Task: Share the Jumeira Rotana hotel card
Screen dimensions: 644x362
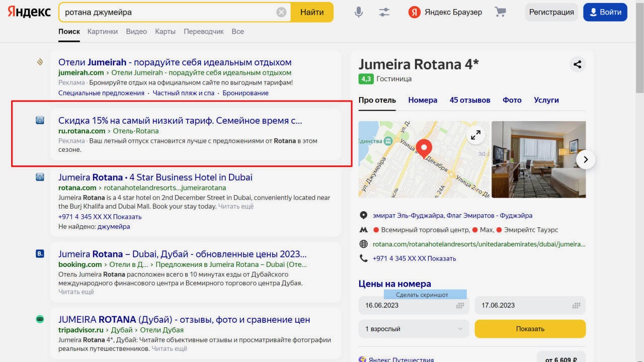Action: (577, 64)
